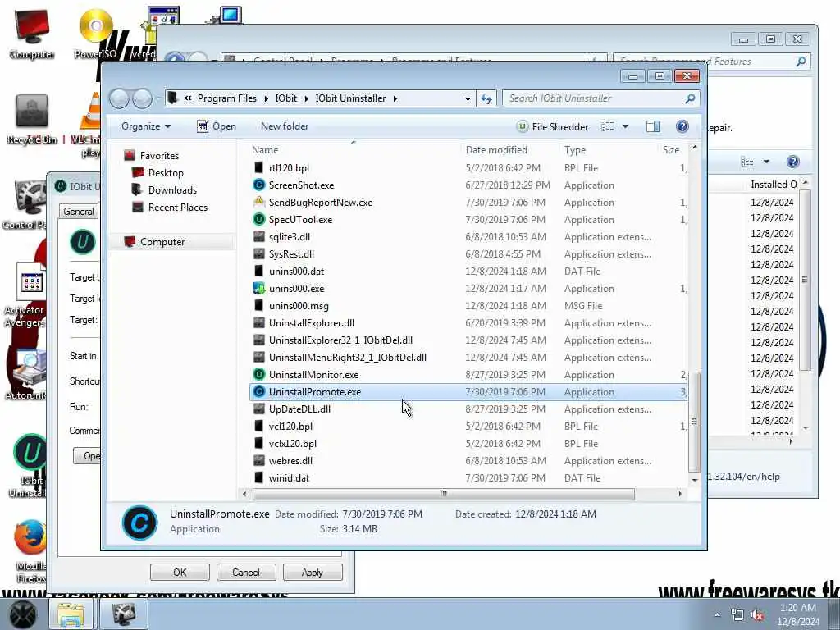Sort by Type column header
Image resolution: width=840 pixels, height=630 pixels.
point(608,150)
